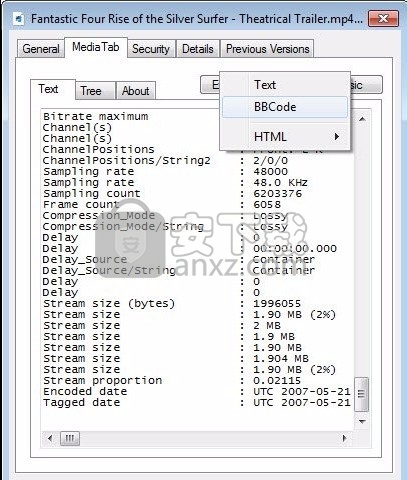Select the 'ChannelPositions/String2' line
This screenshot has width=407, height=480.
[127, 161]
